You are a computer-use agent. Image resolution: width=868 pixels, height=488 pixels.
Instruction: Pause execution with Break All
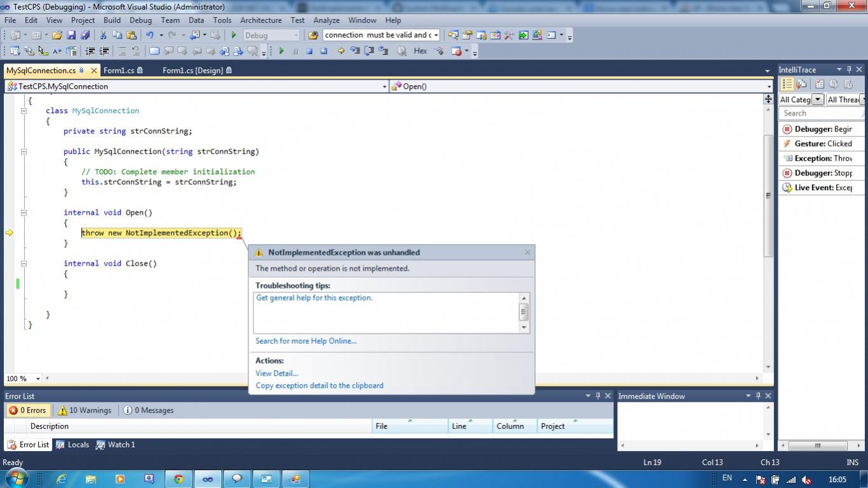point(295,51)
